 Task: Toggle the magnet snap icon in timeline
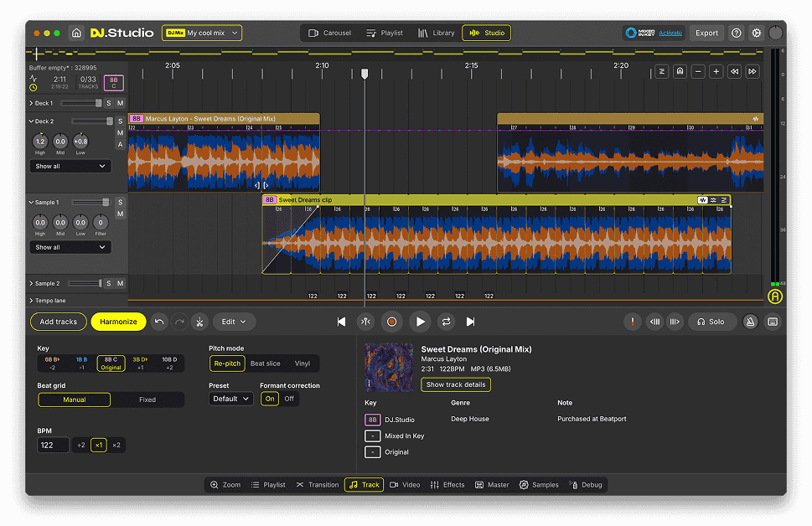[680, 71]
